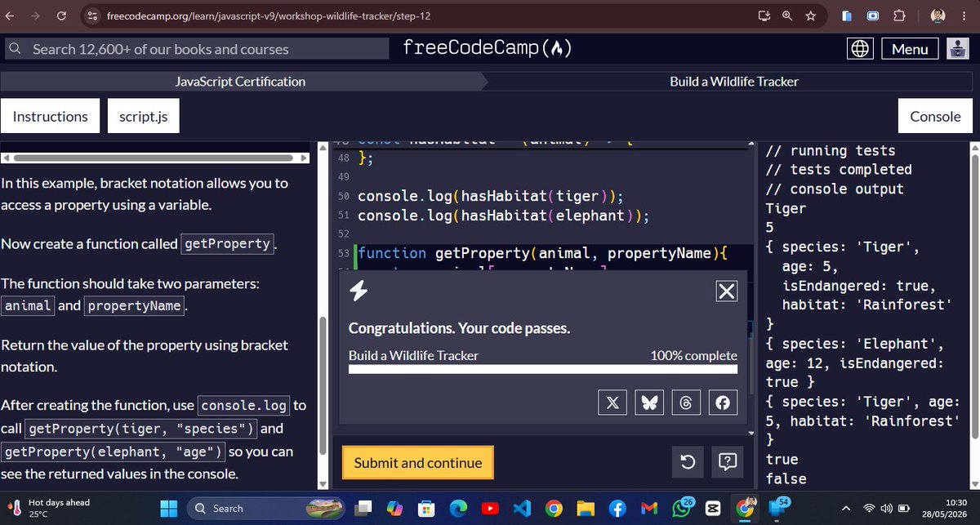Open the language globe icon

pos(859,49)
